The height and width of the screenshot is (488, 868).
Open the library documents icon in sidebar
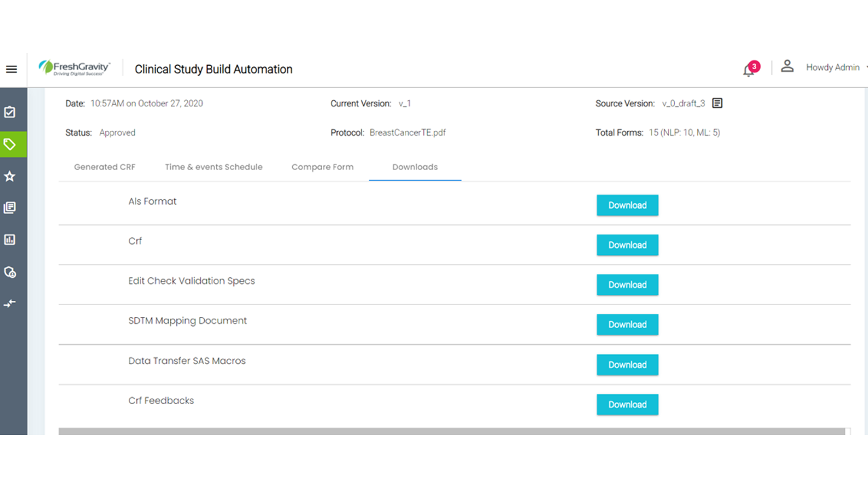(x=9, y=208)
